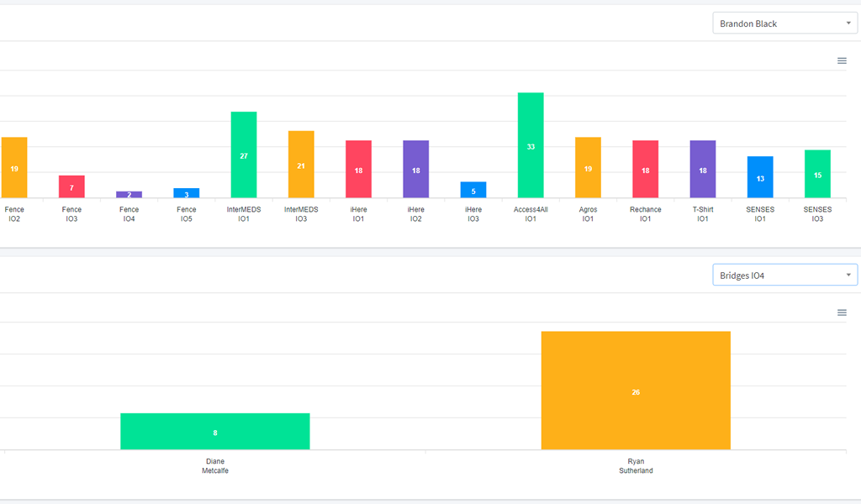Screen dimensions: 861x504
Task: Click Diane Metcalfe's green bar showing 8
Action: [215, 432]
